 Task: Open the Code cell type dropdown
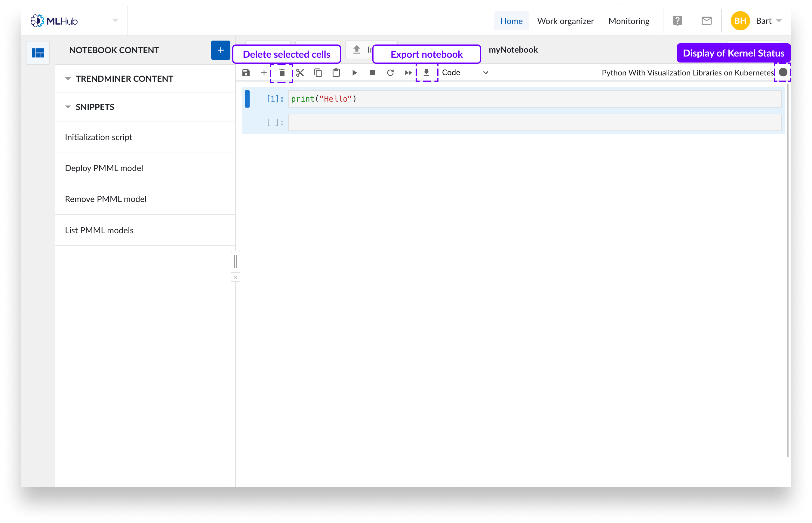[x=465, y=73]
